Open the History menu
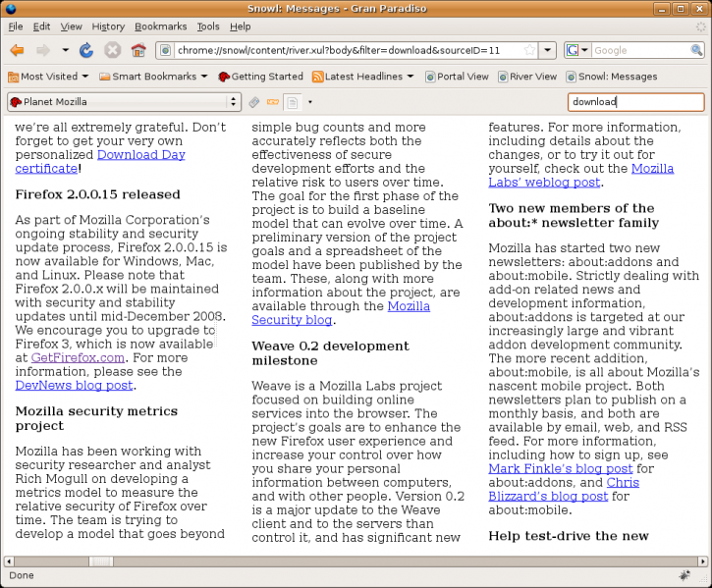Screen dimensions: 712x588 [108, 27]
